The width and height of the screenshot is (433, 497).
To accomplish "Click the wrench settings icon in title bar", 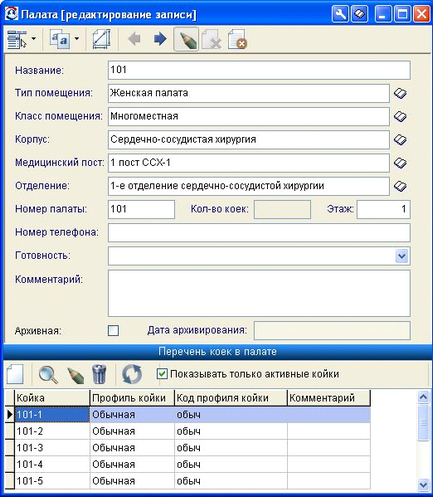I will coord(340,14).
